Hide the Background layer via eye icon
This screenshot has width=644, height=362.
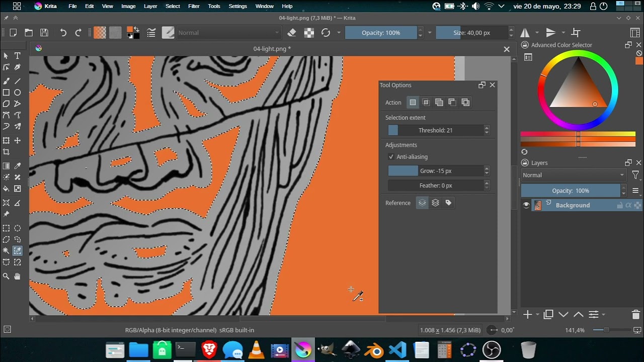point(526,205)
